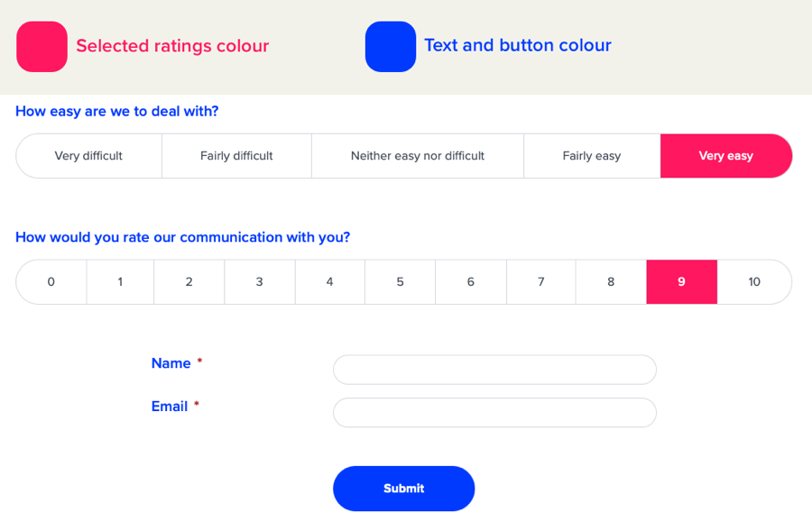Click the highlighted Very easy rating
The height and width of the screenshot is (531, 812).
pos(726,155)
